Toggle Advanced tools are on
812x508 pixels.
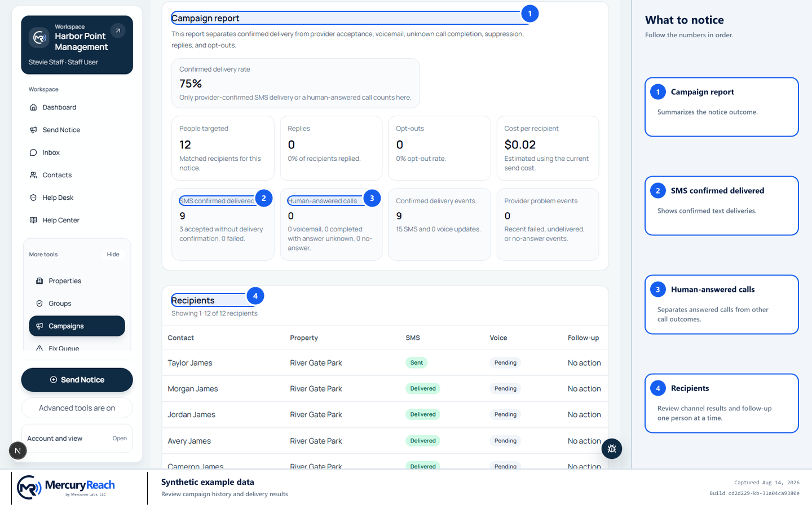tap(77, 408)
